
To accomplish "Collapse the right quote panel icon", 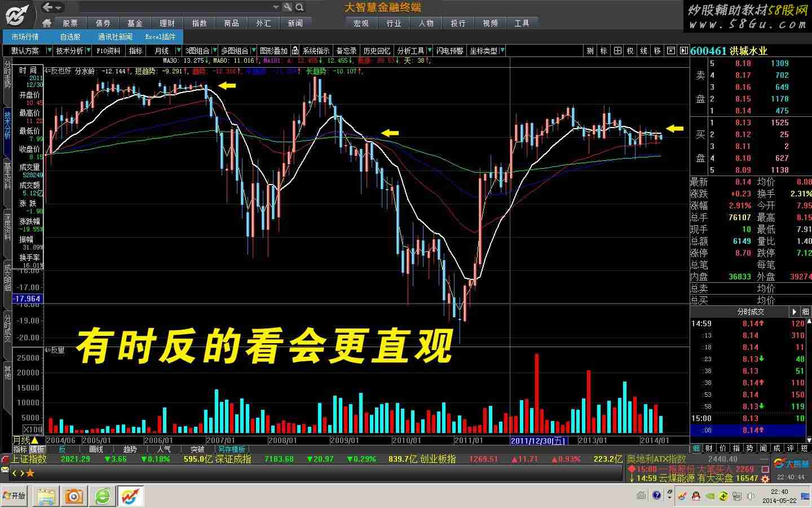I will [x=683, y=51].
